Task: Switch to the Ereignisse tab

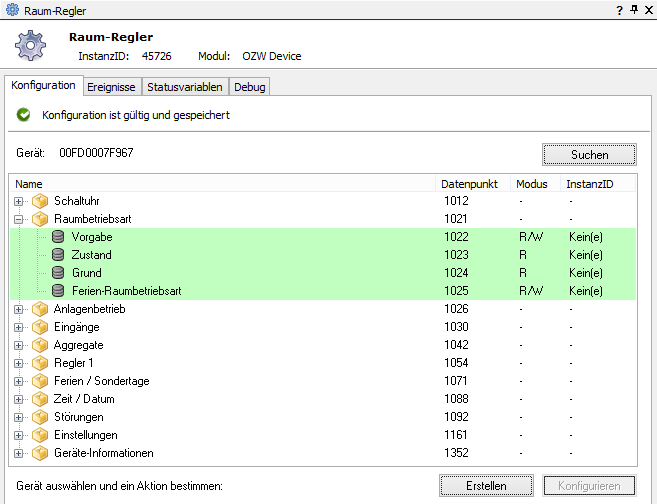Action: [111, 87]
